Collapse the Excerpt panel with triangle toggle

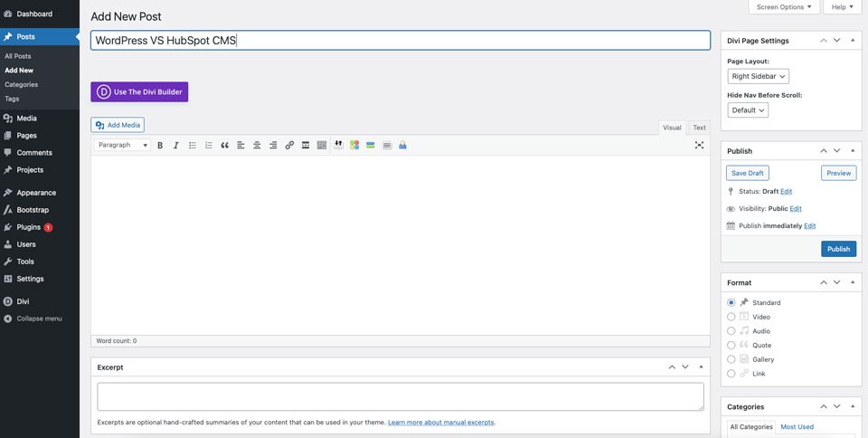point(700,367)
